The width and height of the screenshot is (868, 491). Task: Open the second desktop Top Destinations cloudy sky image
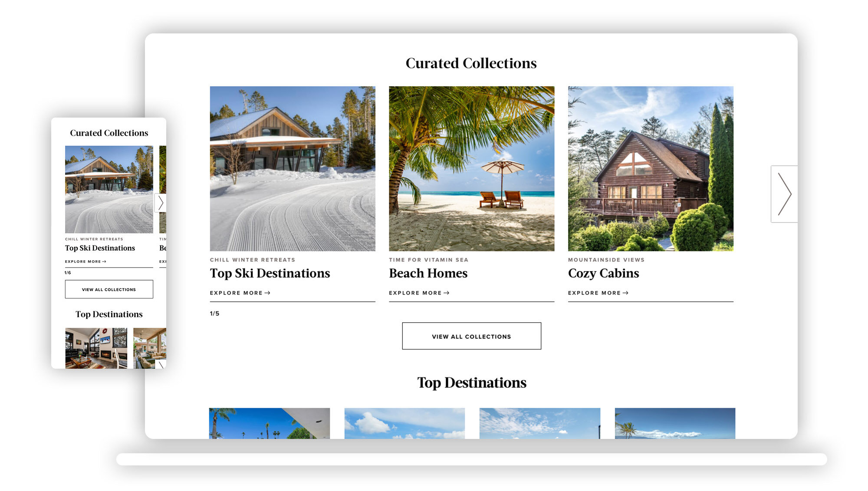(x=404, y=423)
